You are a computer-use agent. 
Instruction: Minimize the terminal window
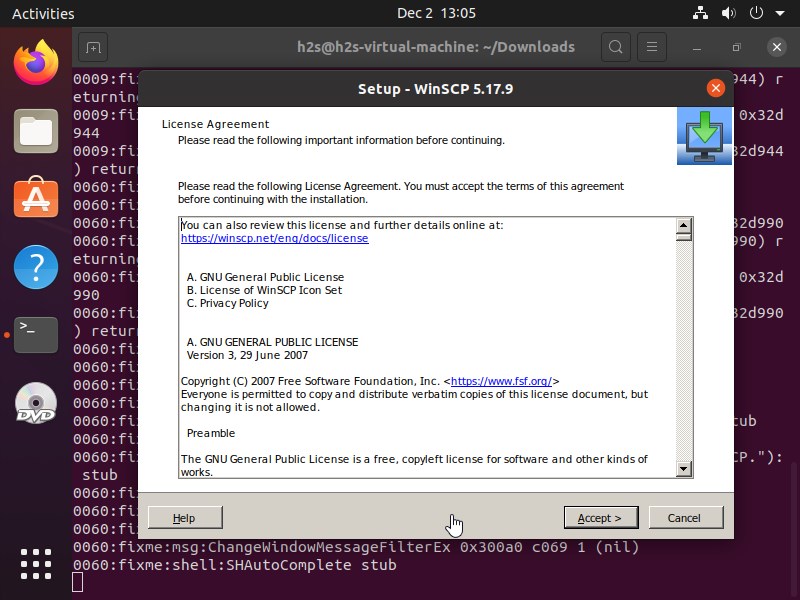coord(697,47)
